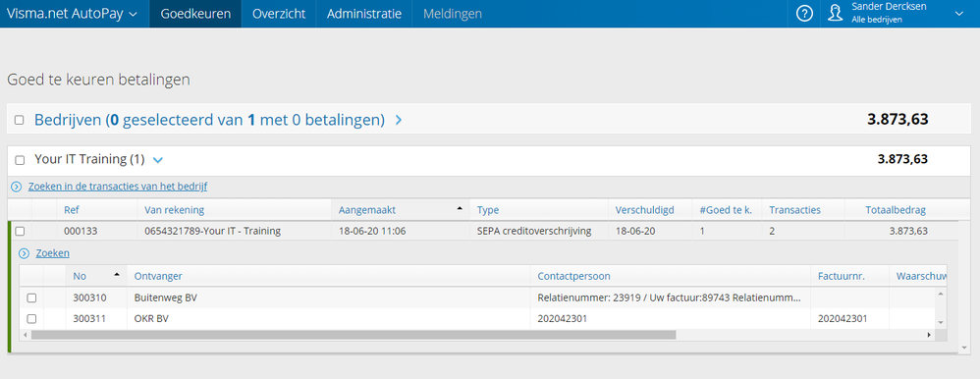Open the Goedkeuren tab
This screenshot has height=379, width=980.
point(195,14)
